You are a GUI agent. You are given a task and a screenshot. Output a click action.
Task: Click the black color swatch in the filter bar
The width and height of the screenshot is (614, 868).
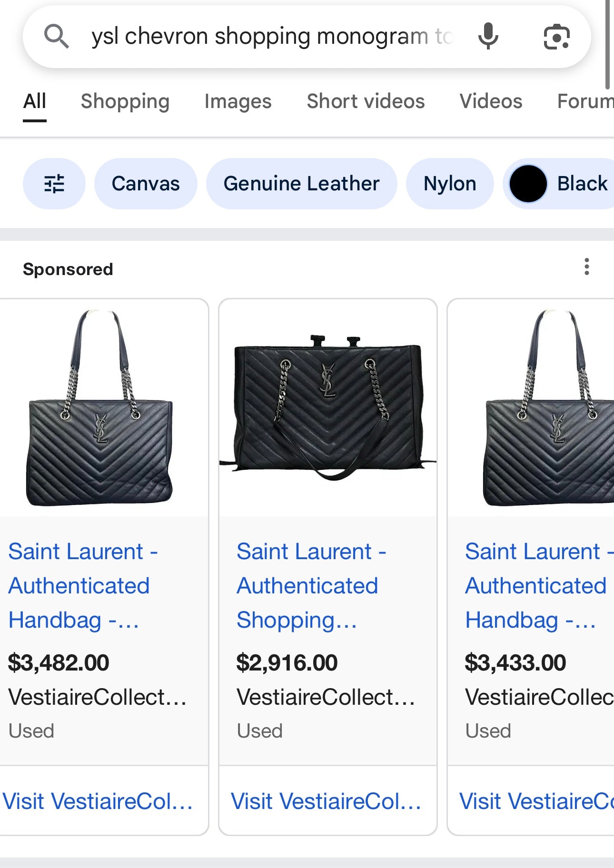point(527,183)
